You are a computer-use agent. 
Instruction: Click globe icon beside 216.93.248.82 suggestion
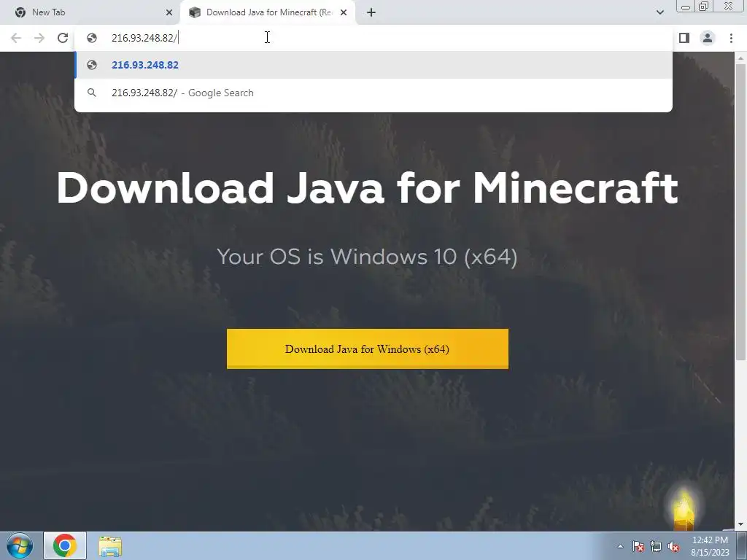pyautogui.click(x=92, y=65)
